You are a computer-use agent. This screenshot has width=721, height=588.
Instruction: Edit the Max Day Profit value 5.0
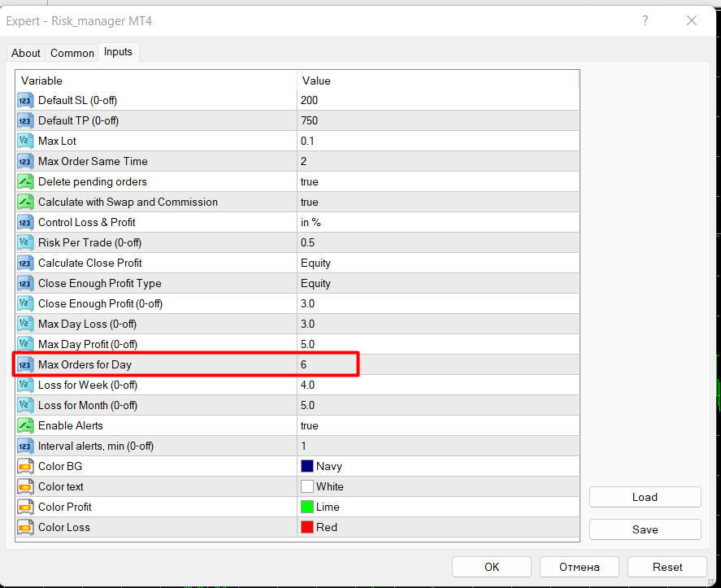[438, 344]
